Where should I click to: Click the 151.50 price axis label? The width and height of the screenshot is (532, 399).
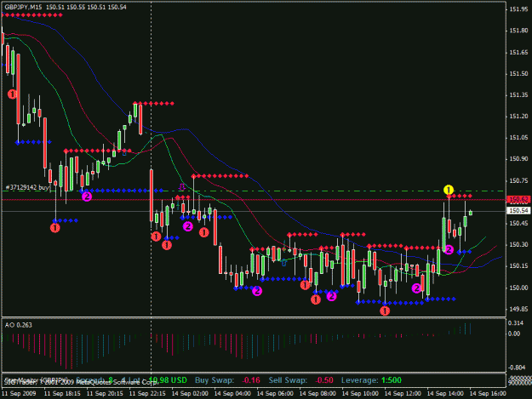point(518,73)
